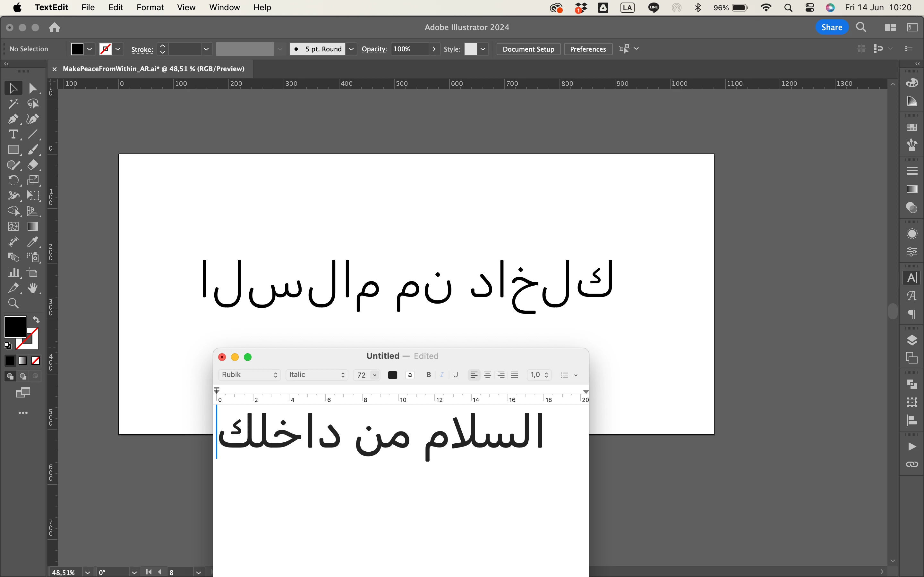Expand the 5 pt. Round brush dropdown
924x577 pixels.
[x=351, y=49]
